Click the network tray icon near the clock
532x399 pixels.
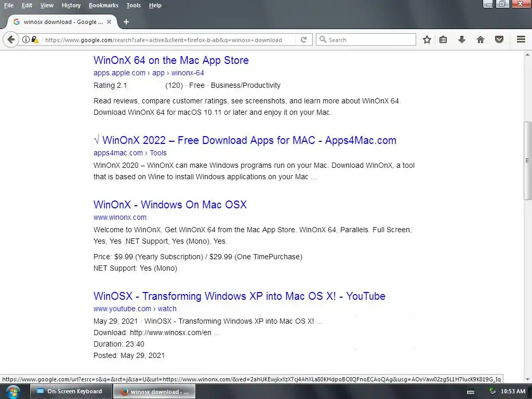click(x=493, y=392)
